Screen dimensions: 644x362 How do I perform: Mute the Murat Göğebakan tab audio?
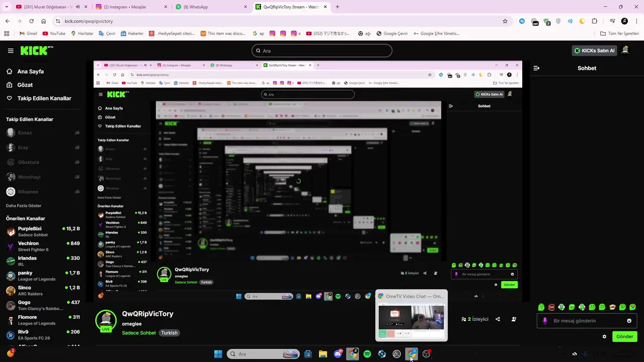77,7
